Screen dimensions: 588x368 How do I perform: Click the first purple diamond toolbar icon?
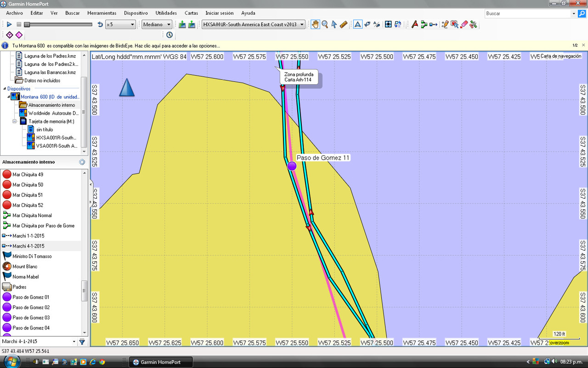pyautogui.click(x=9, y=35)
